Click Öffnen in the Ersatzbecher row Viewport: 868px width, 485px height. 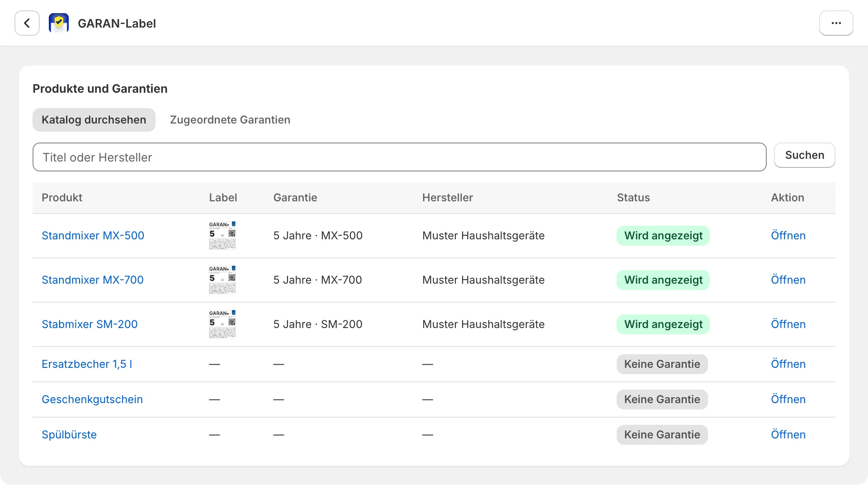point(788,364)
